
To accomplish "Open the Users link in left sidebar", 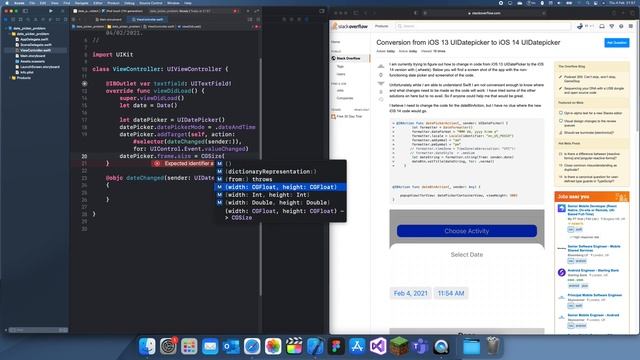I will point(341,74).
